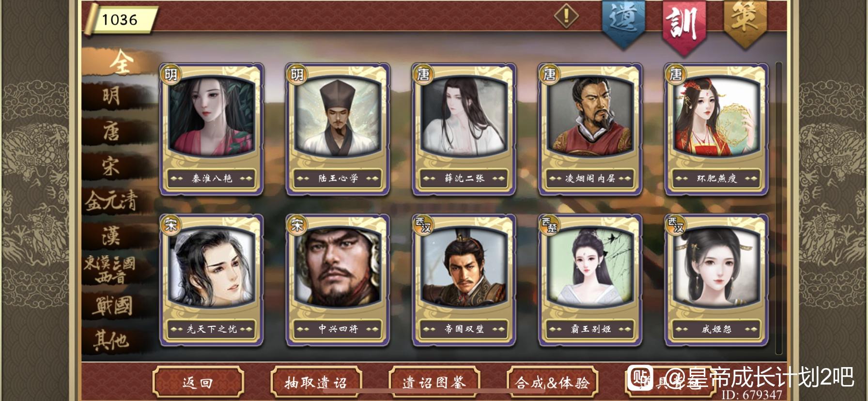Click the card list vertical scrollbar
This screenshot has height=401, width=868.
click(778, 208)
